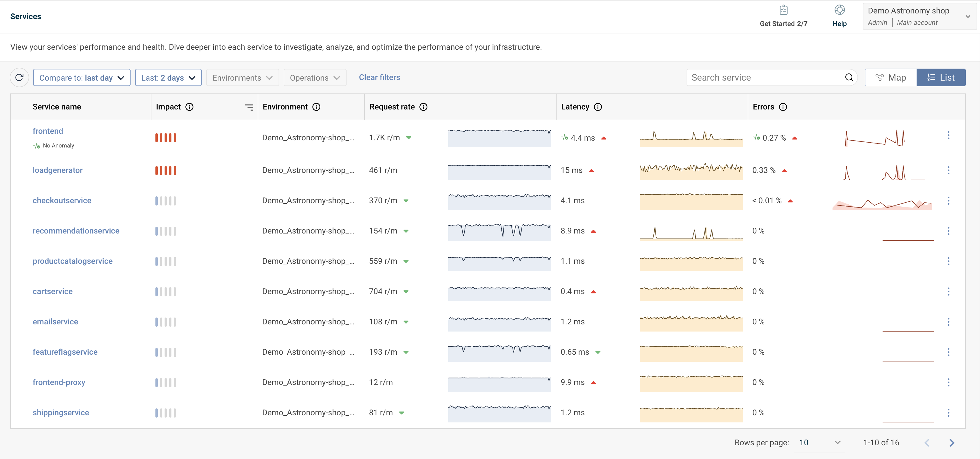980x459 pixels.
Task: Click frontend errors anomaly icon
Action: coord(756,137)
